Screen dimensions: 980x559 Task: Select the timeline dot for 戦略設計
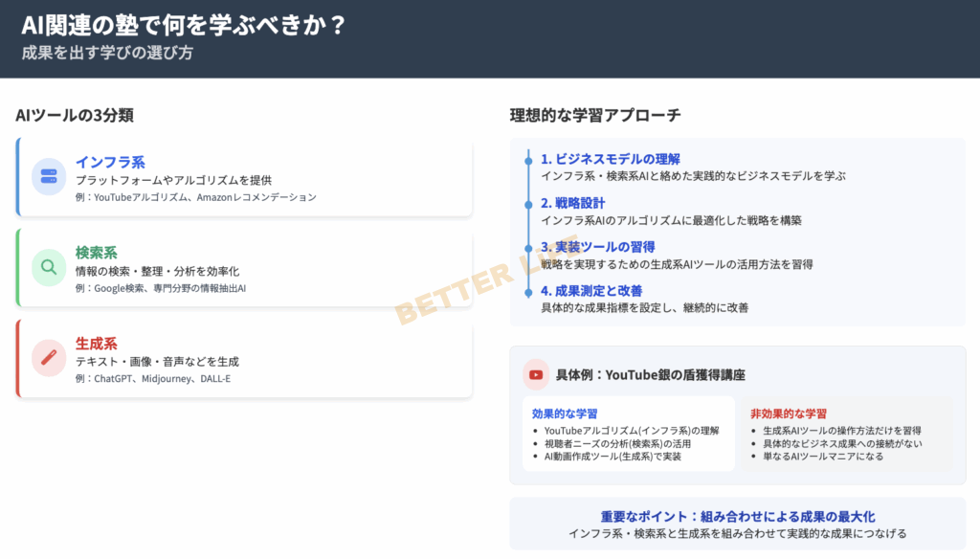(527, 204)
